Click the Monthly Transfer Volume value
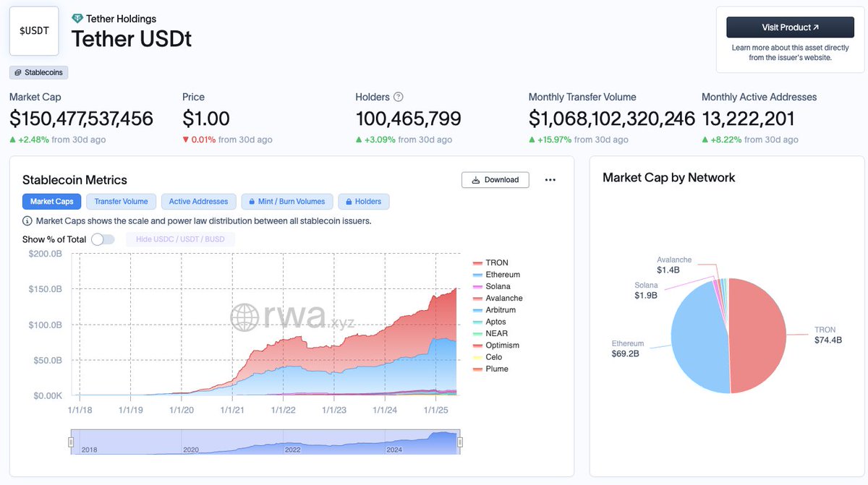The width and height of the screenshot is (868, 485). (x=612, y=119)
